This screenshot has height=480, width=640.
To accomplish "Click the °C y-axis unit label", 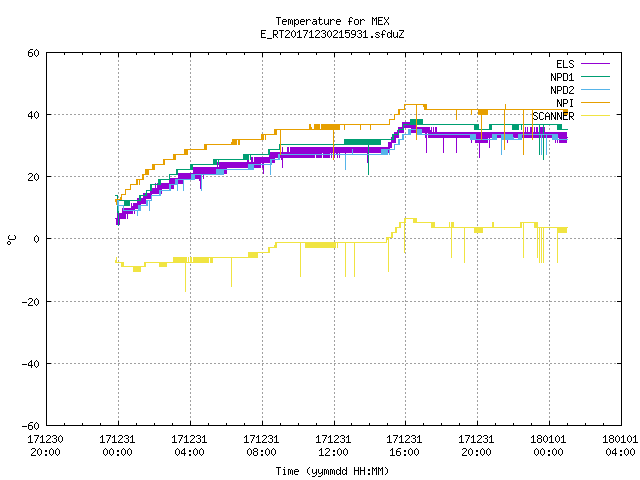I will pyautogui.click(x=11, y=240).
